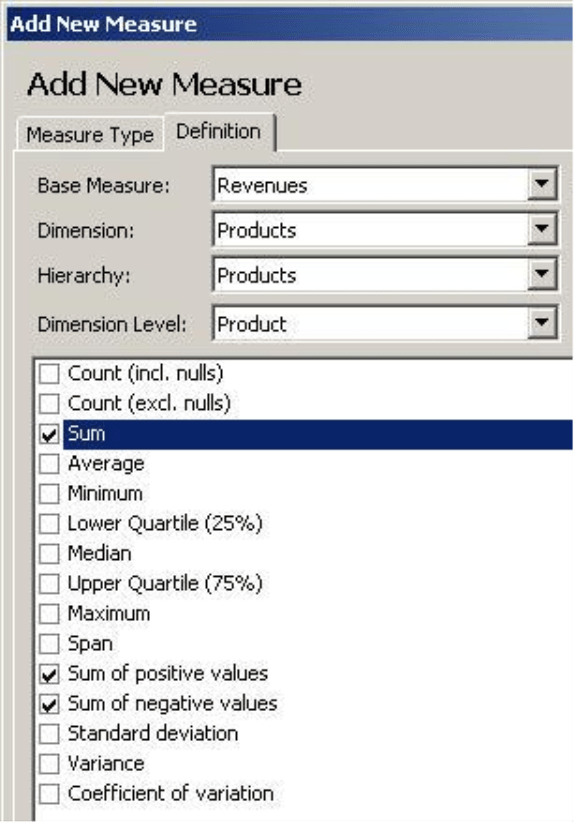Check the Count (excl. nulls) option
Image resolution: width=574 pixels, height=822 pixels.
pos(49,404)
